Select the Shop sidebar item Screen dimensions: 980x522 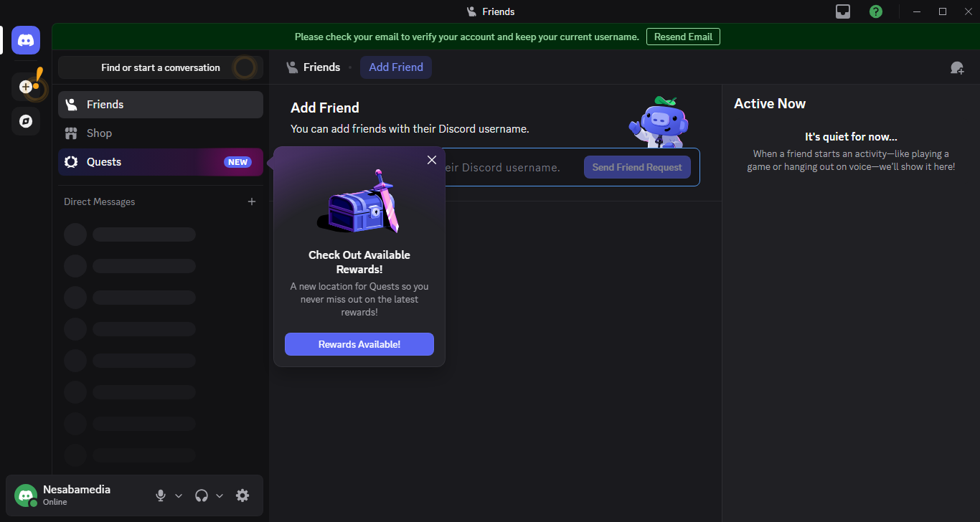tap(99, 133)
